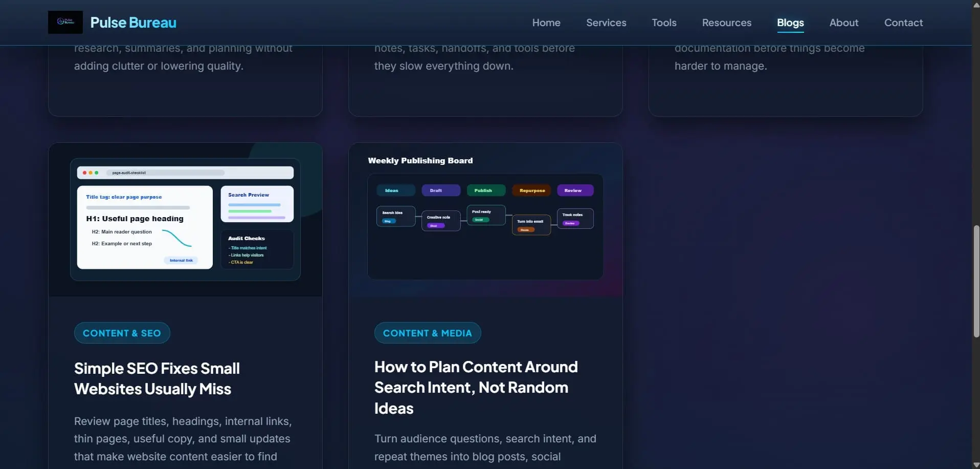
Task: Click the 'Post ready' card in board
Action: coord(486,215)
